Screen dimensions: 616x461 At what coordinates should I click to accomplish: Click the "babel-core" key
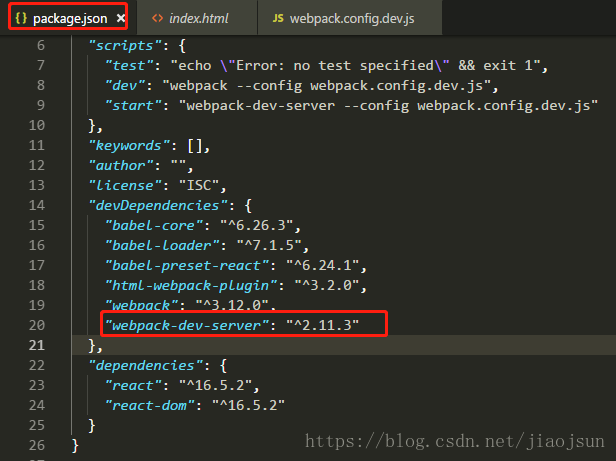(x=154, y=225)
